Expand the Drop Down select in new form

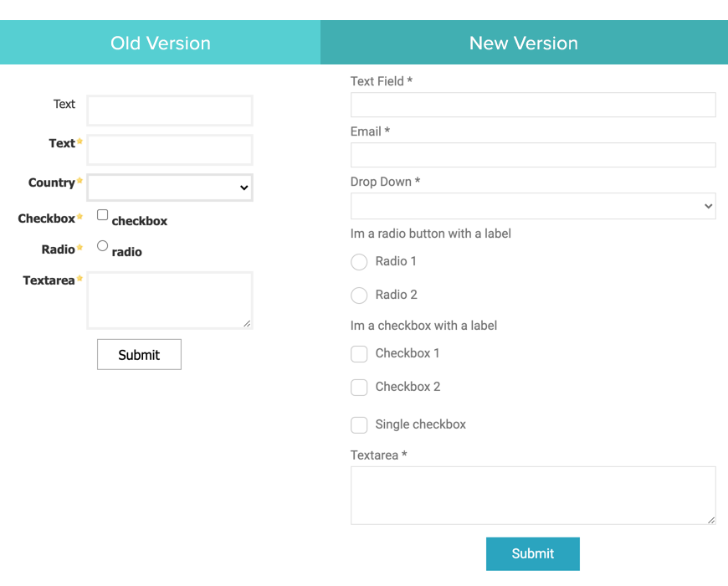(533, 206)
